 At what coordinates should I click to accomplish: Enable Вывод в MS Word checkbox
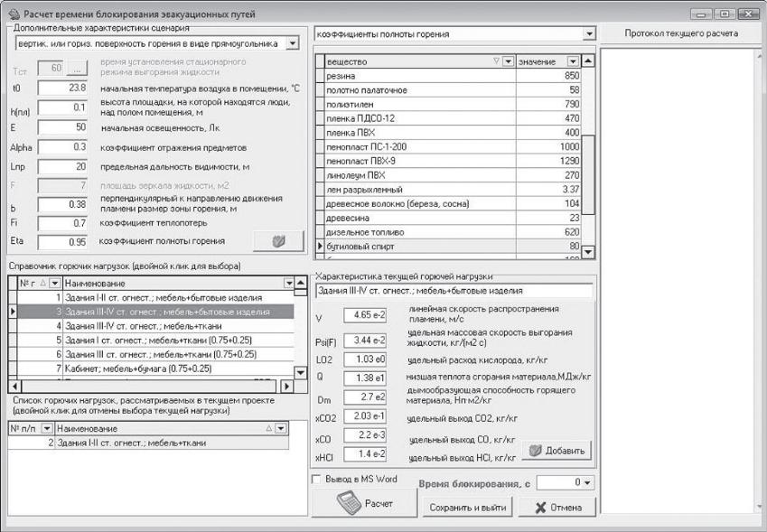(x=316, y=480)
